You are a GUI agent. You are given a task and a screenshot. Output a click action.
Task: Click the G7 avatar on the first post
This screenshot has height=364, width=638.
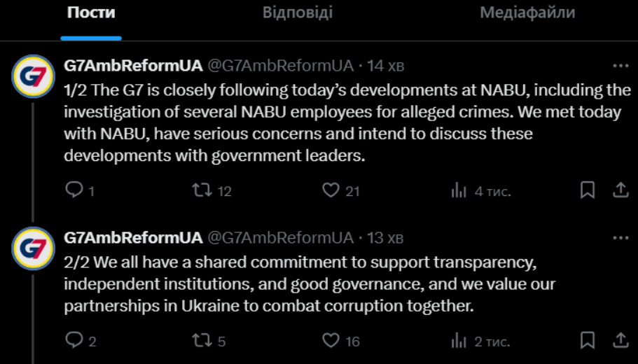[33, 76]
